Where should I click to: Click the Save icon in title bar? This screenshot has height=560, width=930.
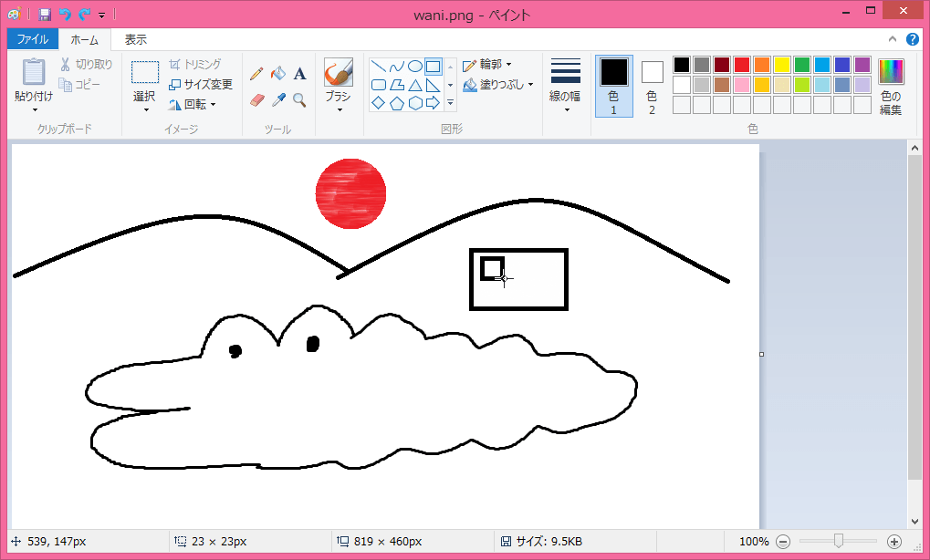(x=45, y=15)
